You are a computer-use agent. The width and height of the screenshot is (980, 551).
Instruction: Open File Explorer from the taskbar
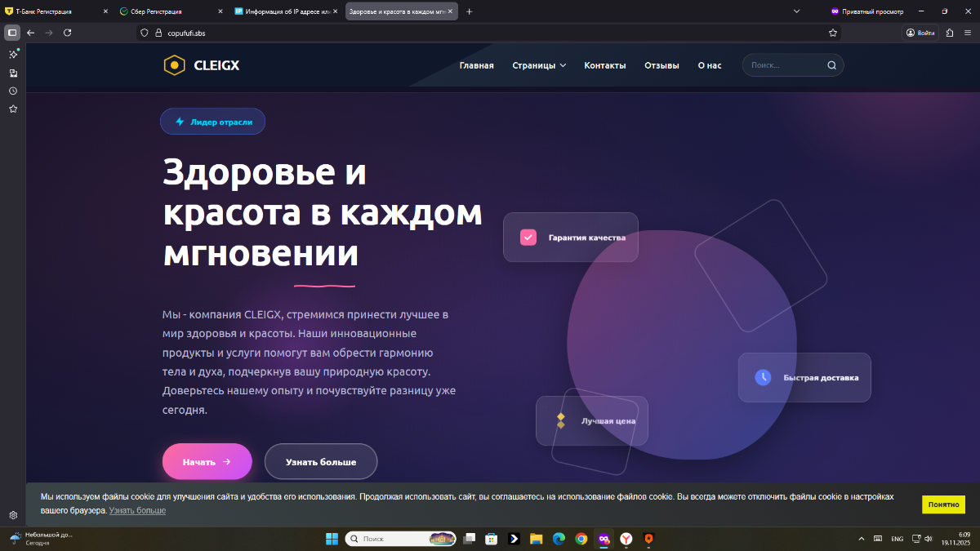(536, 539)
